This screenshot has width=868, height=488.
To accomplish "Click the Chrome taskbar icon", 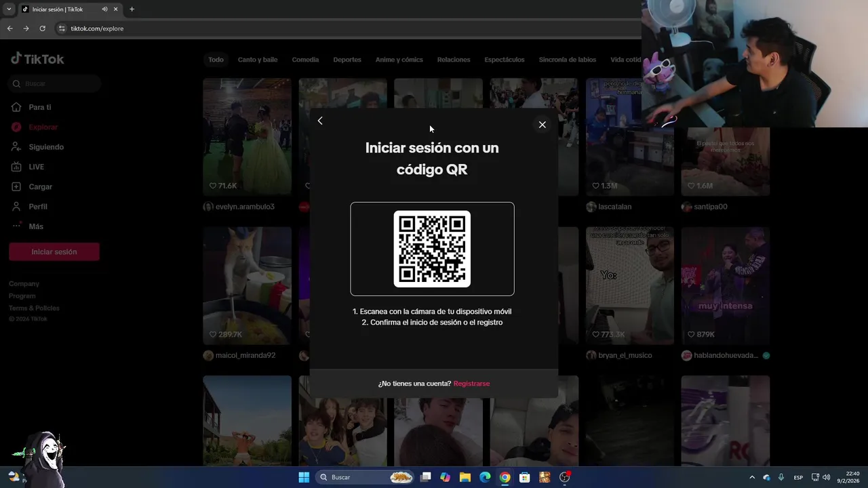I will coord(505,477).
